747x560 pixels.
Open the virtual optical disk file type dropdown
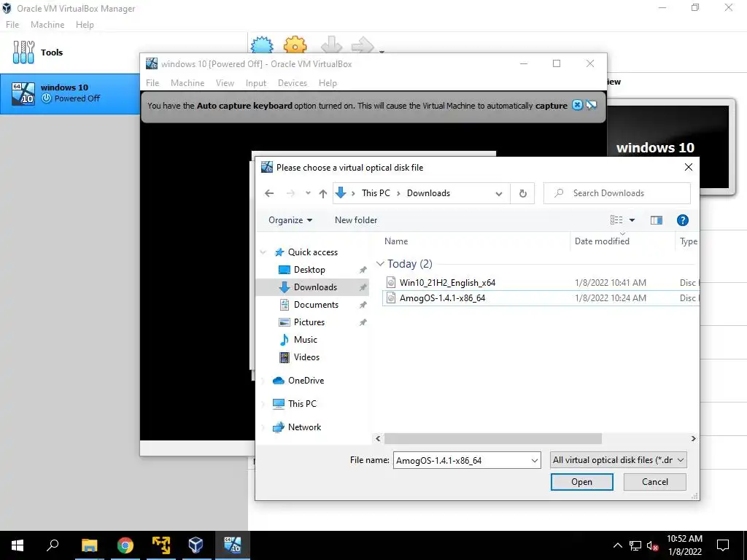pos(619,460)
